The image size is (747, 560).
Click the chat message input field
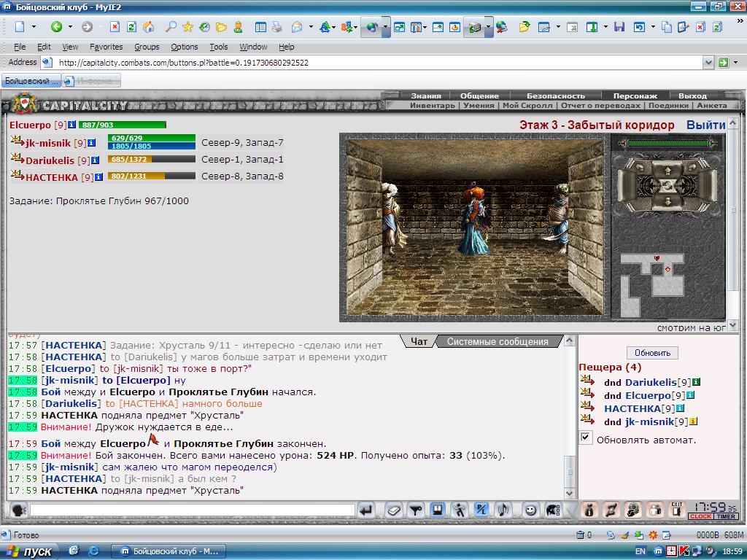pyautogui.click(x=193, y=510)
